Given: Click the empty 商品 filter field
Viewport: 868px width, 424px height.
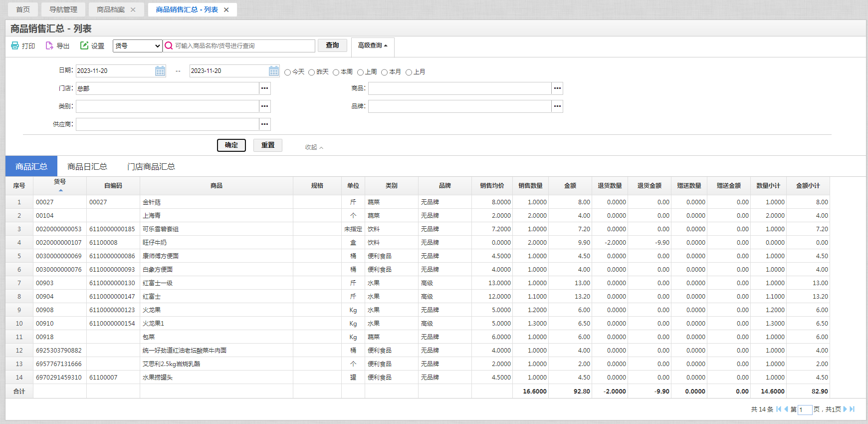Looking at the screenshot, I should pyautogui.click(x=459, y=88).
